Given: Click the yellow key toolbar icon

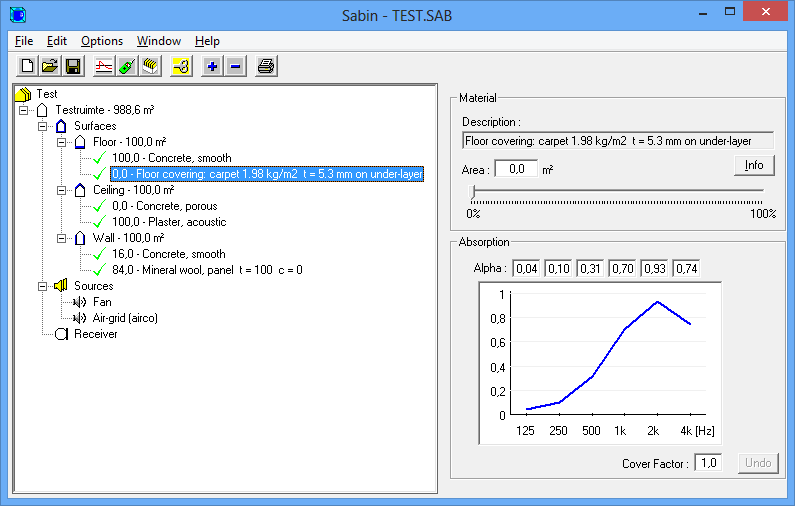Looking at the screenshot, I should click(x=181, y=66).
